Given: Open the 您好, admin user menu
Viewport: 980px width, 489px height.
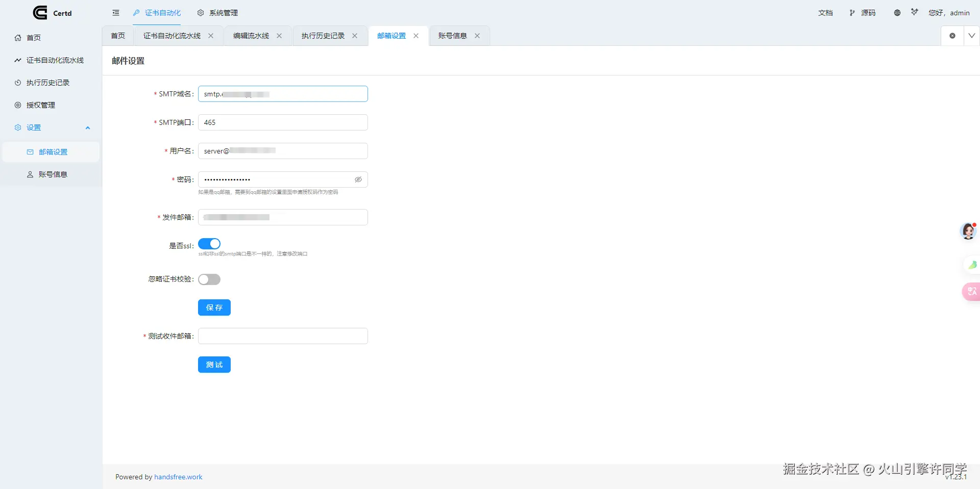Looking at the screenshot, I should click(x=949, y=13).
